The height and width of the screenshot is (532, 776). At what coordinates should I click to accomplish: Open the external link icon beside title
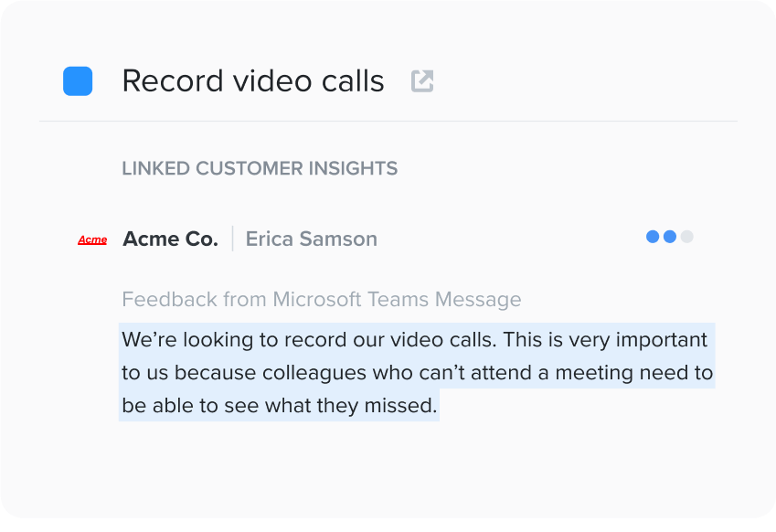click(x=422, y=81)
